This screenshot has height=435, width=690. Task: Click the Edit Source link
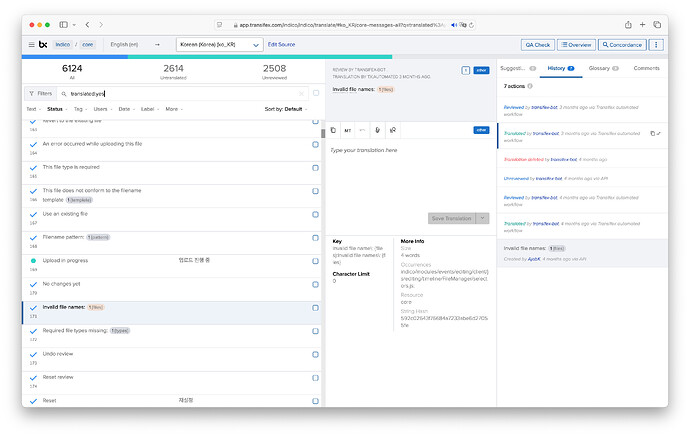point(281,44)
